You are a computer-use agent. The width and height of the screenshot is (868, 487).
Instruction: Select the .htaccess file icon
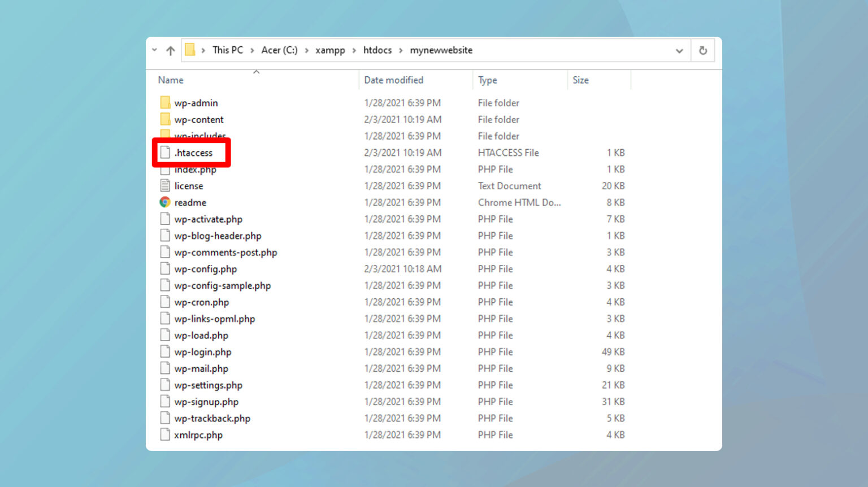tap(165, 153)
